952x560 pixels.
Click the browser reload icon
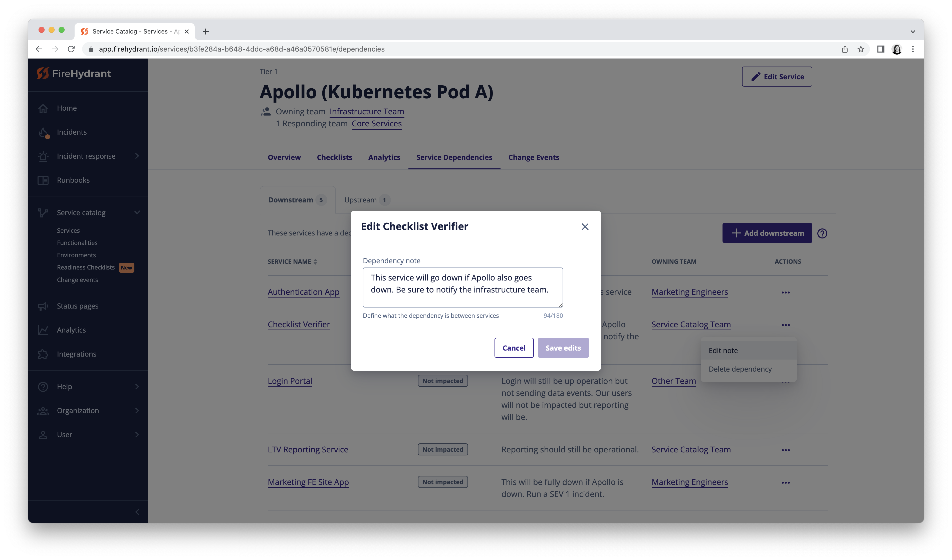tap(71, 49)
